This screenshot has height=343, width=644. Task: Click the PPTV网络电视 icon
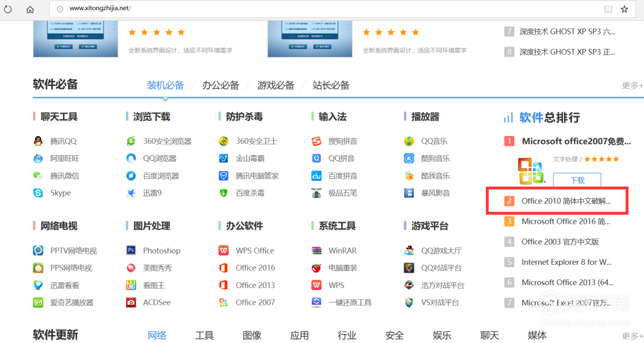click(38, 250)
